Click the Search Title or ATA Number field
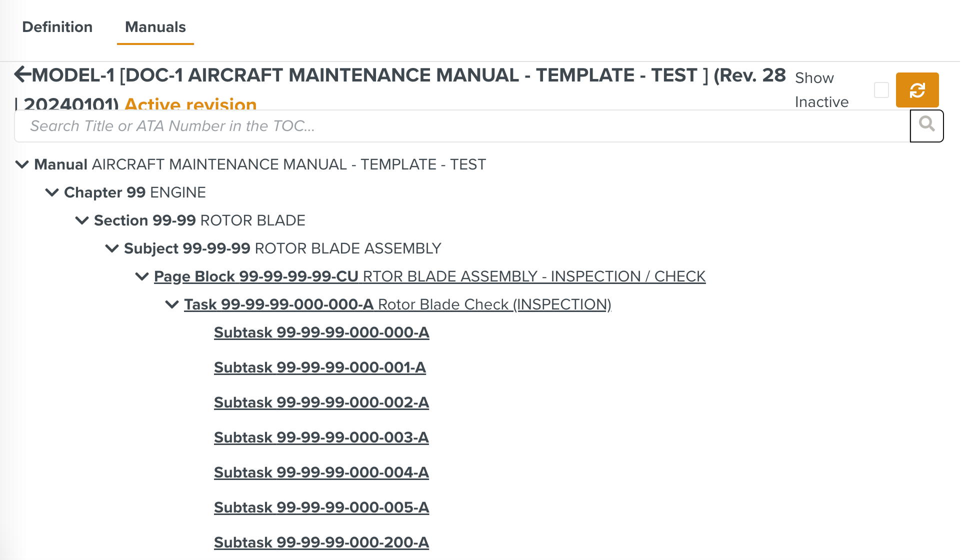Screen dimensions: 961x560 (x=350, y=126)
